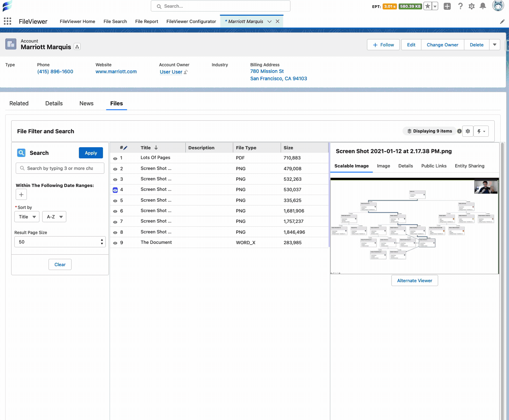Open Details tab in file preview
Image resolution: width=509 pixels, height=420 pixels.
click(406, 166)
